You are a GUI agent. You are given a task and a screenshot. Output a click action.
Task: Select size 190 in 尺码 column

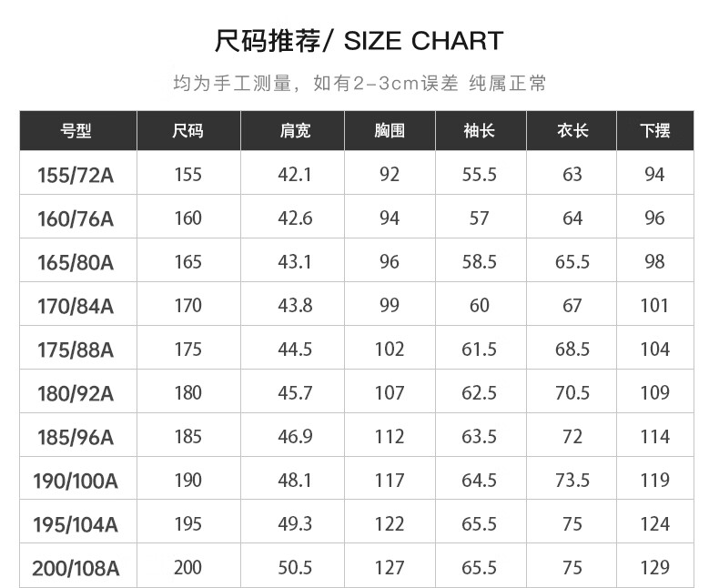(187, 481)
